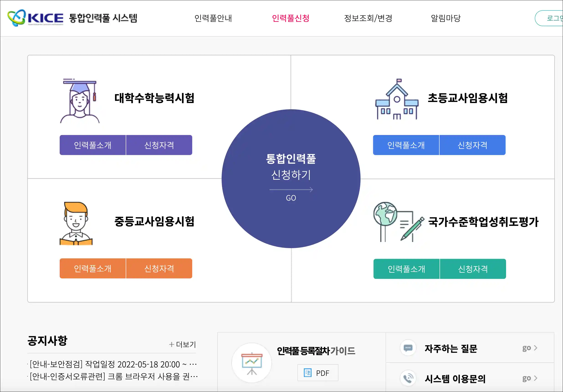563x392 pixels.
Task: Open the 인력풀신청 menu
Action: 291,18
